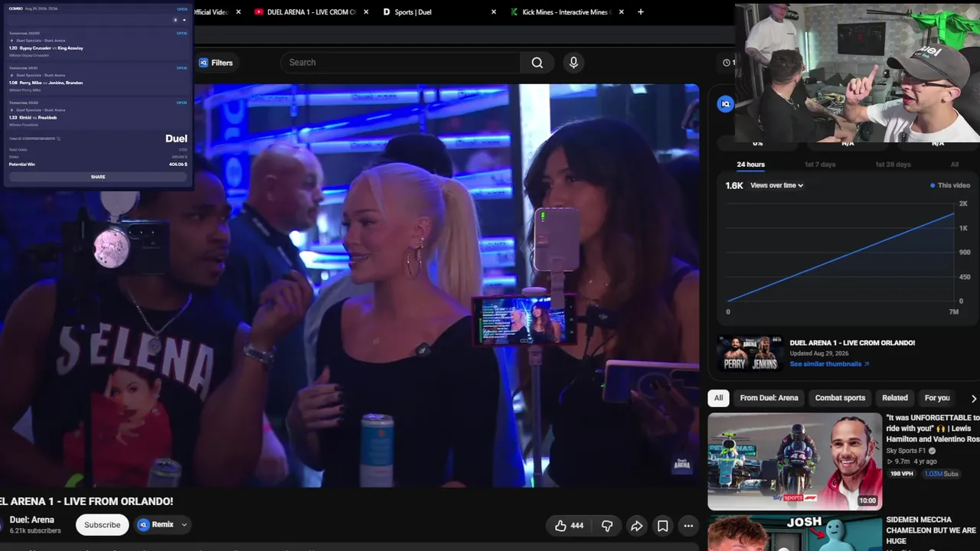Screen dimensions: 980x551
Task: Show more chips with right chevron
Action: pyautogui.click(x=973, y=398)
